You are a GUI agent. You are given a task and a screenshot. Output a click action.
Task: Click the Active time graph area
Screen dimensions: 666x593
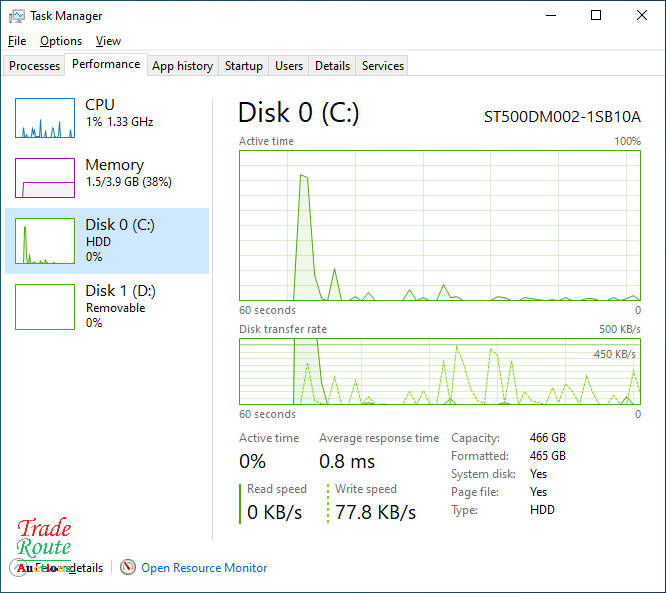point(440,225)
